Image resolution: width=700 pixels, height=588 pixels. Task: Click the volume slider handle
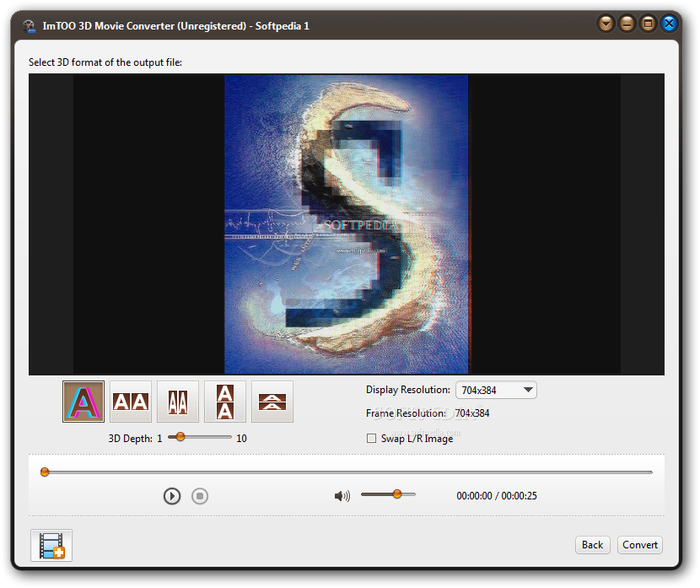(x=397, y=494)
